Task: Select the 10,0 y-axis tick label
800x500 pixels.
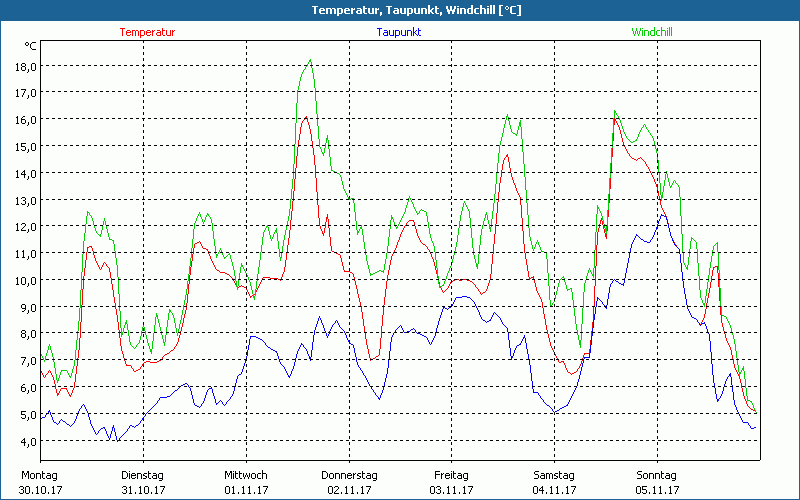Action: click(25, 280)
